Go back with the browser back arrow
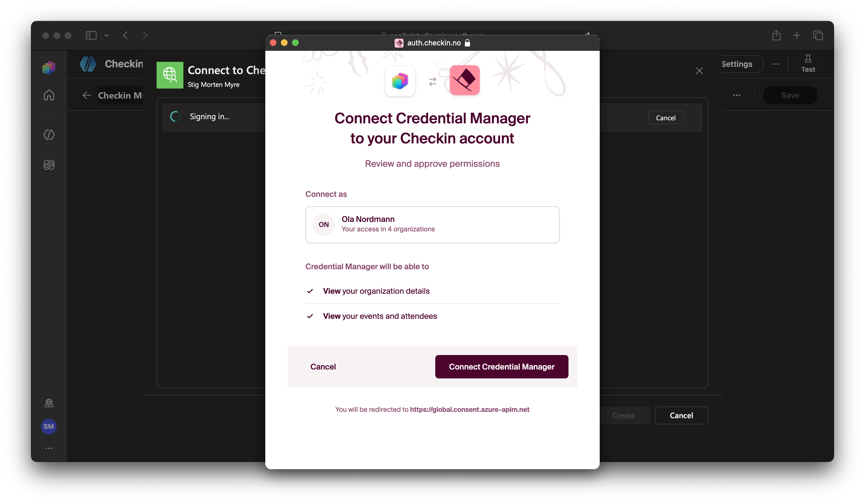The width and height of the screenshot is (865, 504). point(126,35)
